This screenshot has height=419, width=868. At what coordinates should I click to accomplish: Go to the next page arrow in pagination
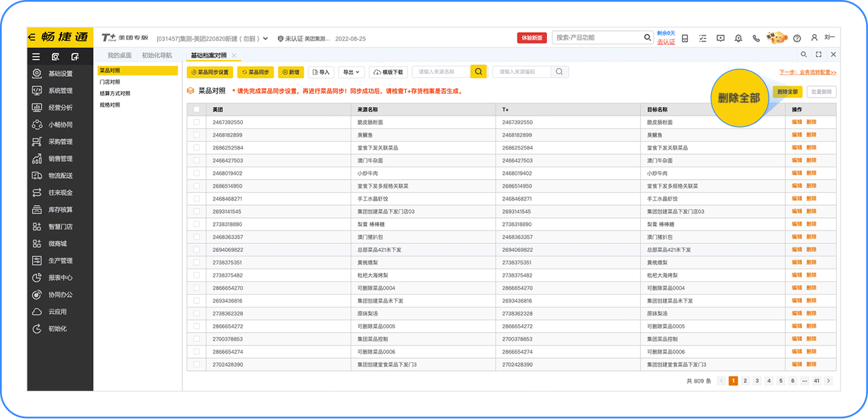coord(828,381)
